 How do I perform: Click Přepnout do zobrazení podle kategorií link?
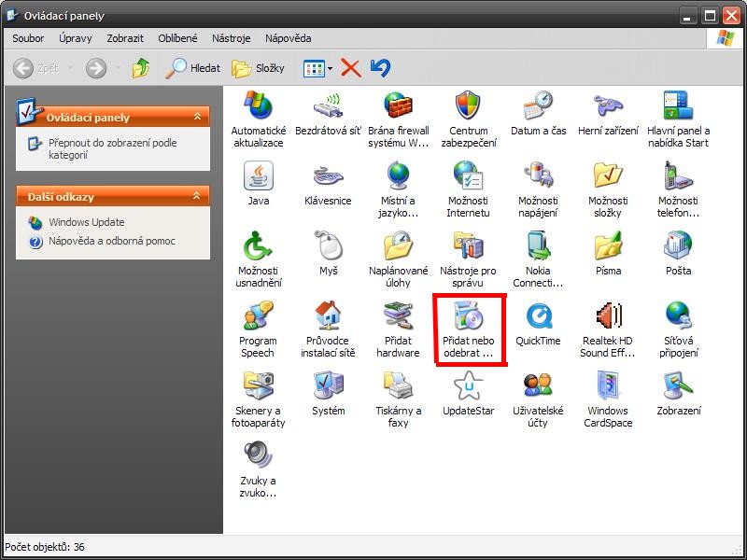[x=112, y=148]
